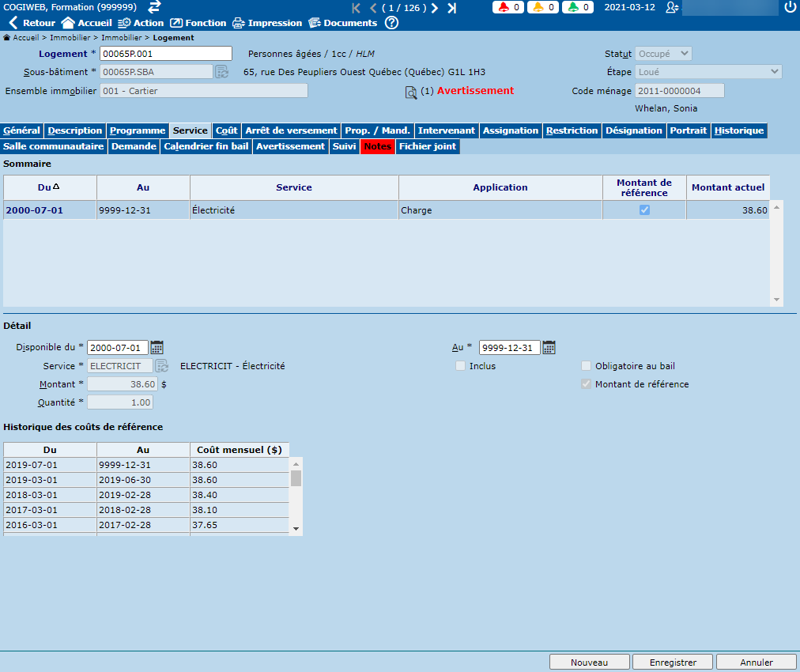Switch to the Coût tab
The image size is (800, 672).
[227, 130]
